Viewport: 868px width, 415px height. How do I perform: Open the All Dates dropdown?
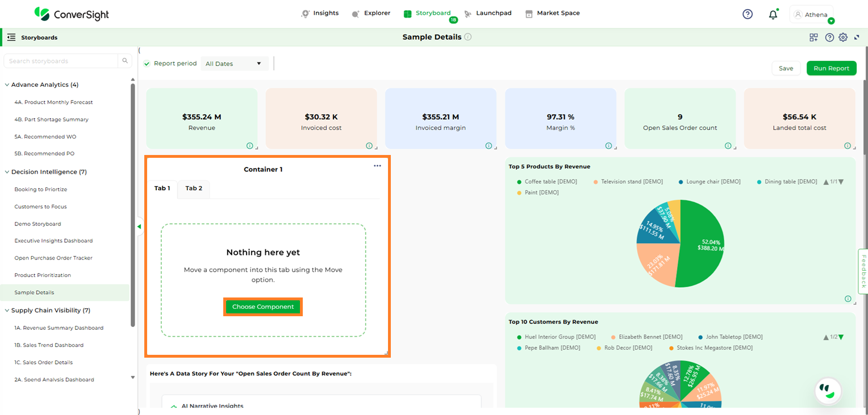235,64
